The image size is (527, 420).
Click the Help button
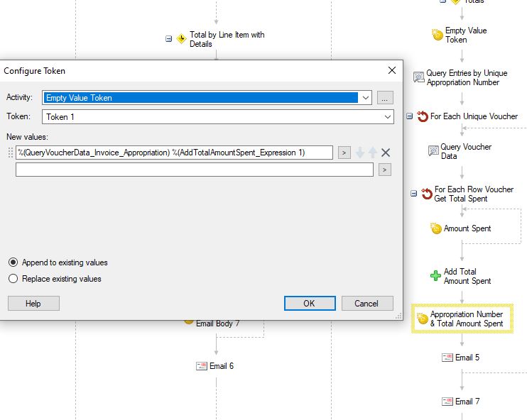pos(33,304)
